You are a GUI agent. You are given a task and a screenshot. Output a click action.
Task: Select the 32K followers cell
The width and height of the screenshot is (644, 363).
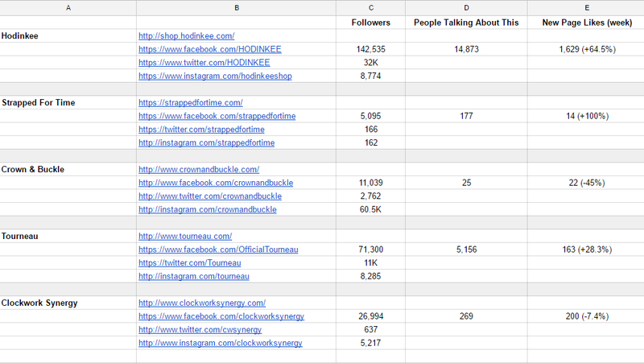click(x=371, y=63)
